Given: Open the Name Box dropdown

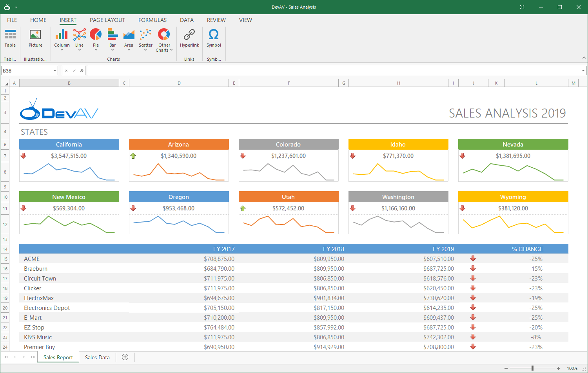Looking at the screenshot, I should click(x=54, y=71).
